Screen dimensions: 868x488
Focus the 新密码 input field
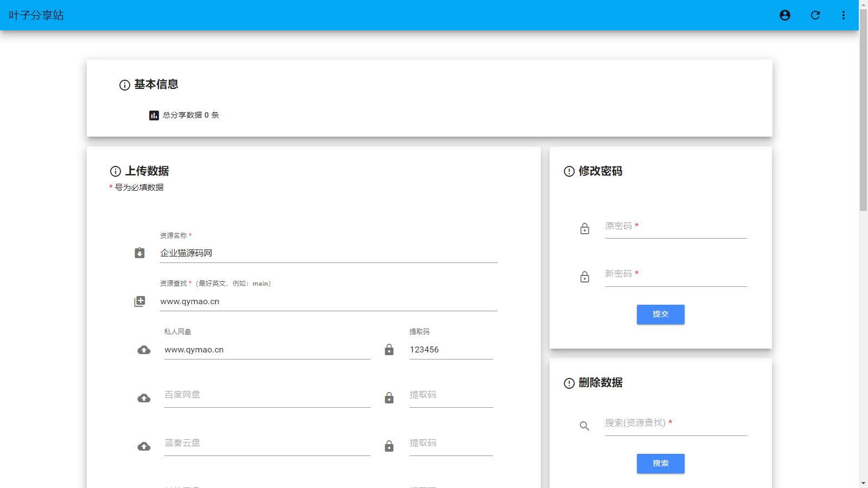pyautogui.click(x=675, y=274)
